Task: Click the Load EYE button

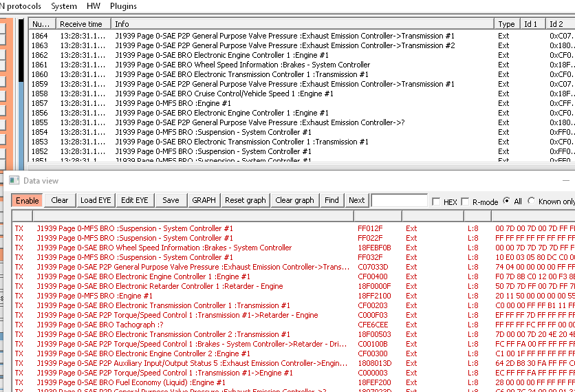Action: (96, 200)
